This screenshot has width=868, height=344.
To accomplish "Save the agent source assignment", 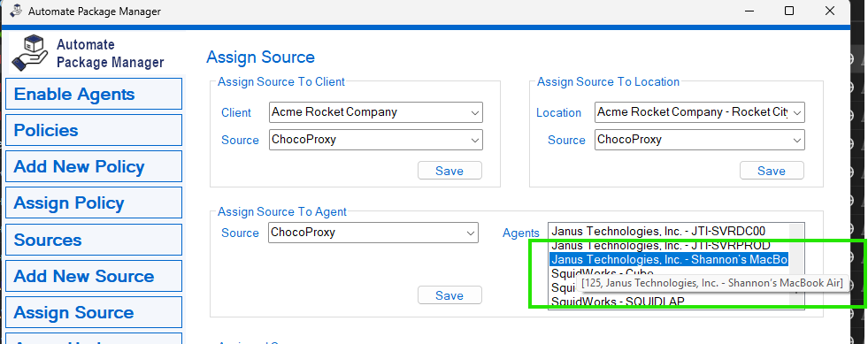I will 449,295.
